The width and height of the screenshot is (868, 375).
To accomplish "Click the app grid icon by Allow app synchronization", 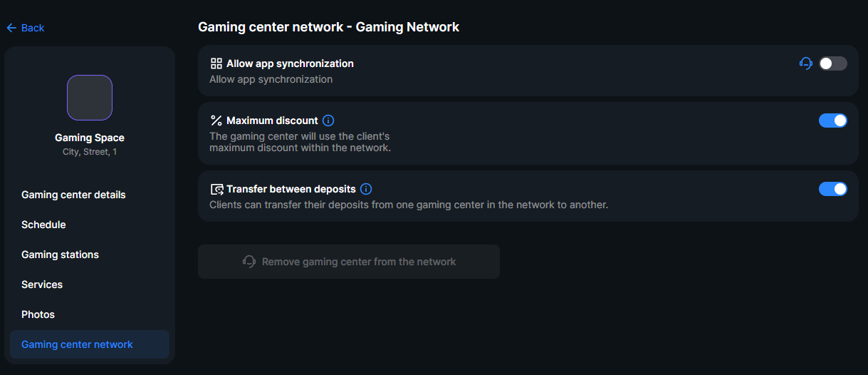I will [216, 63].
